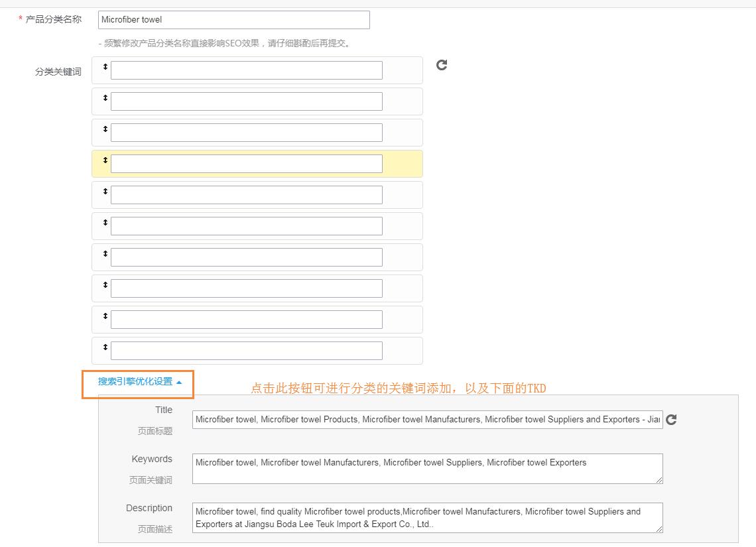Click the sort handle on second keyword row
Viewport: 756px width, 547px height.
(x=105, y=98)
